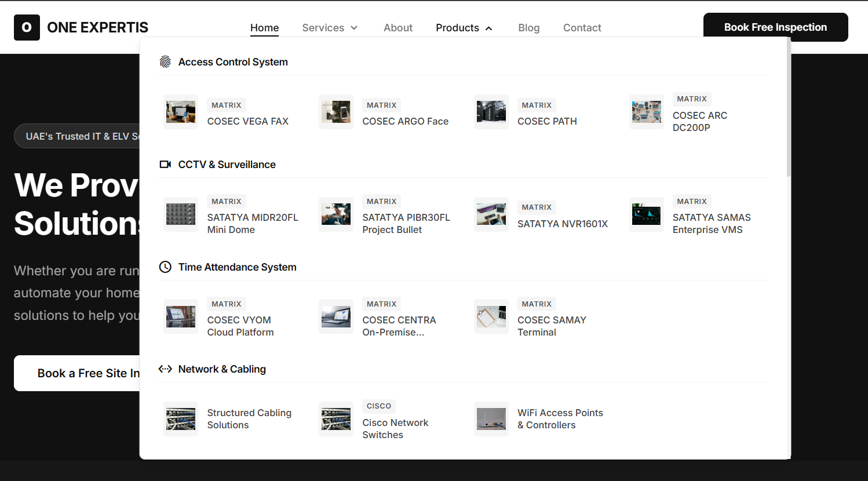Select the SATATYA NVR1601X product link
The width and height of the screenshot is (868, 481).
[563, 224]
